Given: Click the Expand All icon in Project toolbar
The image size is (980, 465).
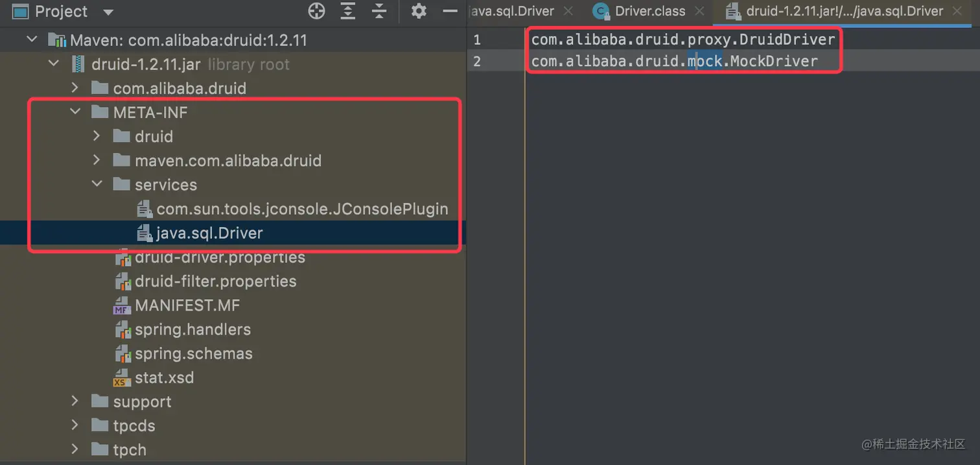Looking at the screenshot, I should pyautogui.click(x=348, y=11).
